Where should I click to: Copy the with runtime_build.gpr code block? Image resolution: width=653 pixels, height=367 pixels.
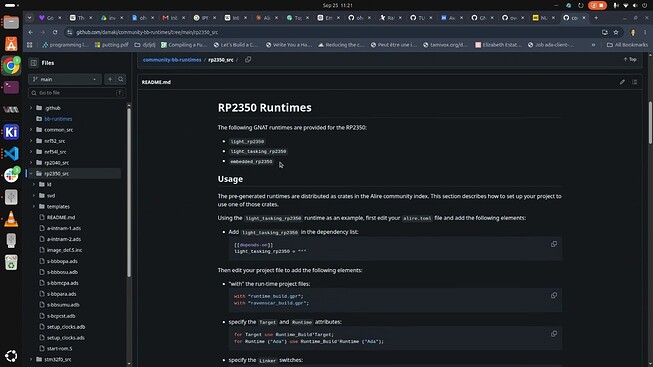(x=554, y=295)
